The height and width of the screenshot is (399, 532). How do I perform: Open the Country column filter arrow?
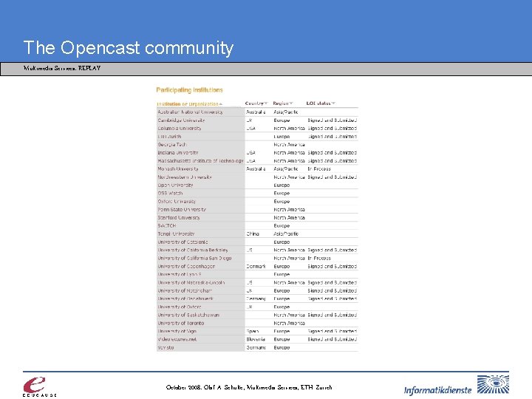266,103
